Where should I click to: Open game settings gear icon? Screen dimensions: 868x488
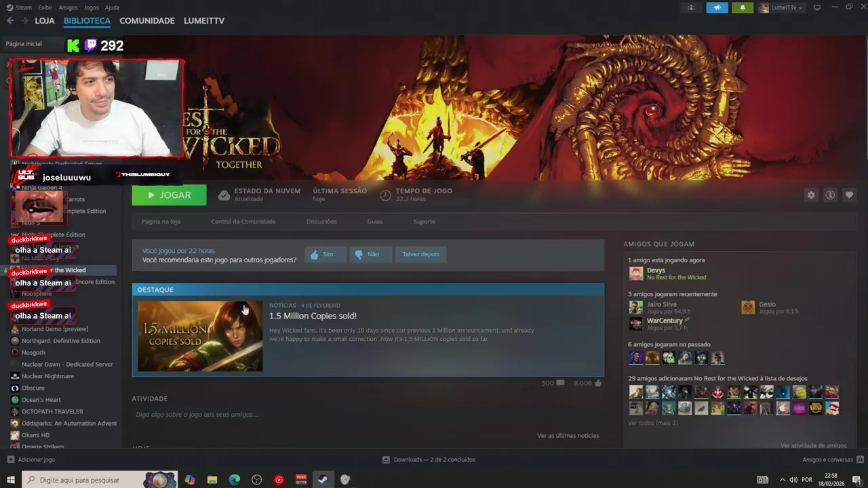[810, 195]
